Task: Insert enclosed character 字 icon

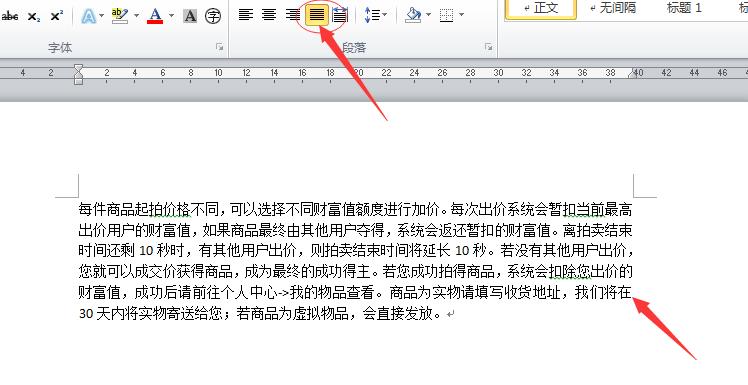Action: pyautogui.click(x=213, y=16)
